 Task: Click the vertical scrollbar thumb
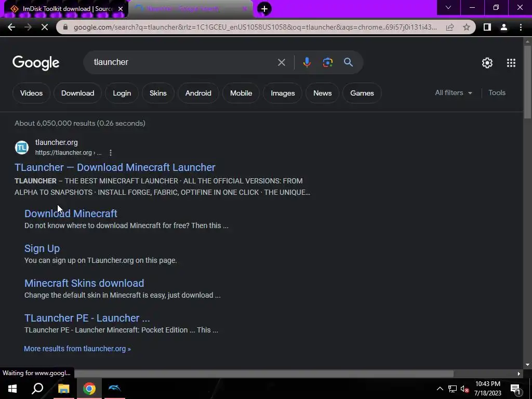click(527, 82)
